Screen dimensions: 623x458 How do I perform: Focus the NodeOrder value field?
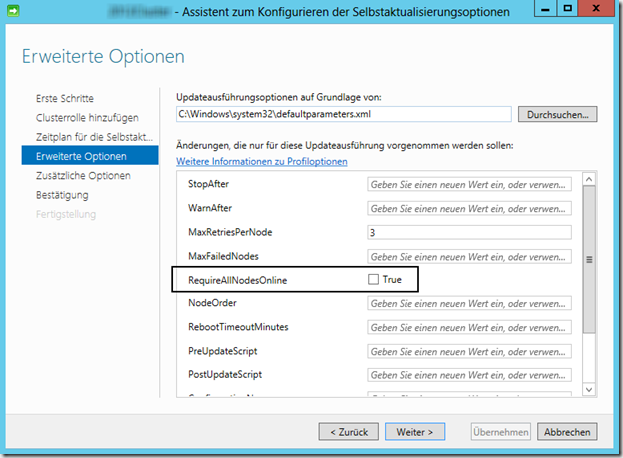click(x=469, y=303)
